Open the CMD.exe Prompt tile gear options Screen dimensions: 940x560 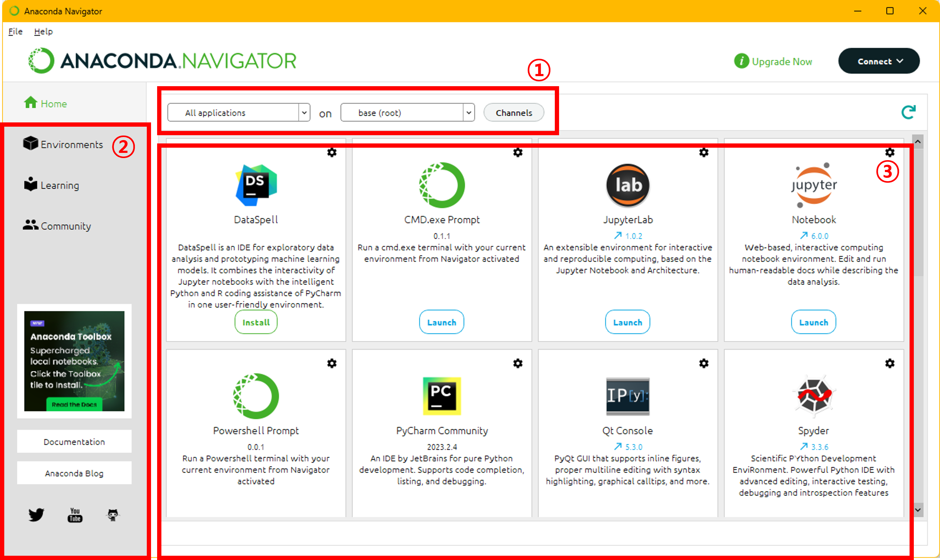518,153
